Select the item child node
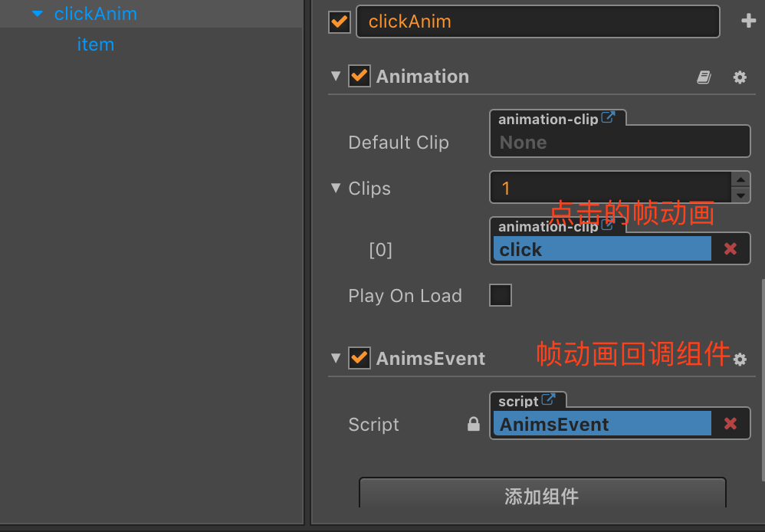765x532 pixels. (x=96, y=44)
